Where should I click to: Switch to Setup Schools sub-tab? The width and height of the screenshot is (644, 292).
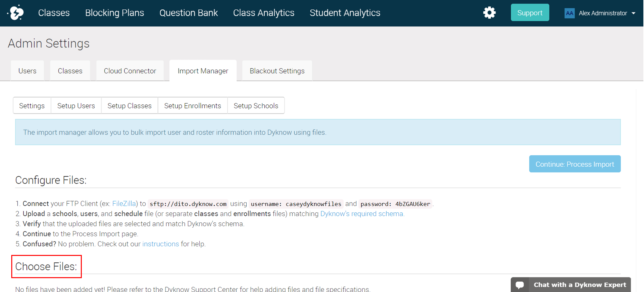256,106
